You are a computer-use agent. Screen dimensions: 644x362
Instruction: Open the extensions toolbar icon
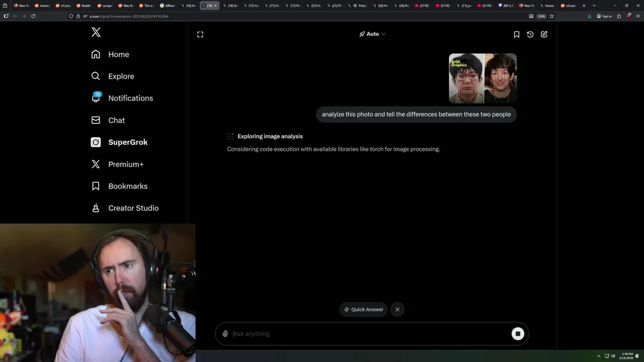pos(619,16)
